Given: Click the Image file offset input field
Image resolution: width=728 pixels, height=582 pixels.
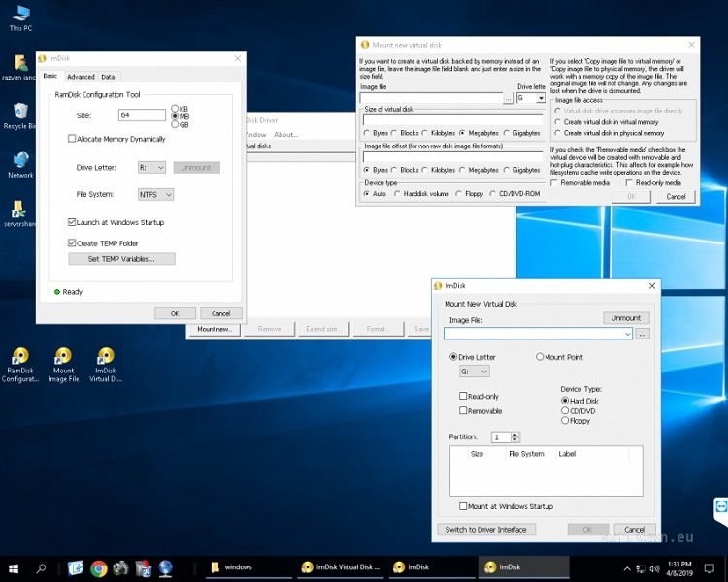Looking at the screenshot, I should click(x=452, y=157).
